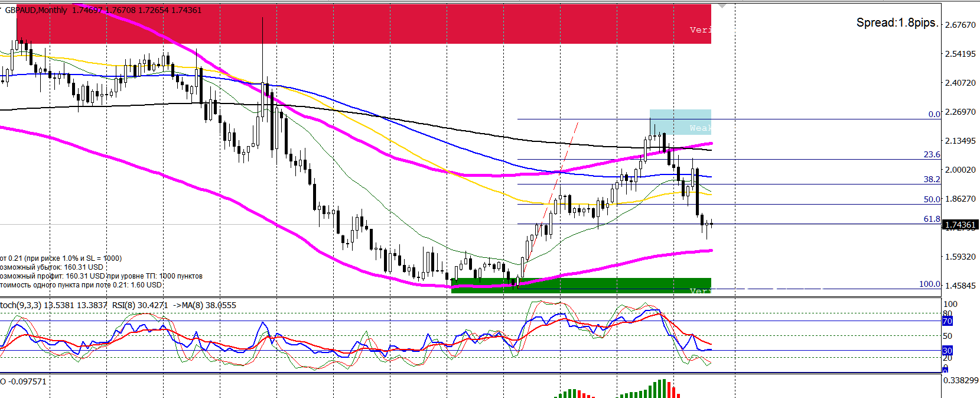Select the green support zone rectangle

[581, 286]
